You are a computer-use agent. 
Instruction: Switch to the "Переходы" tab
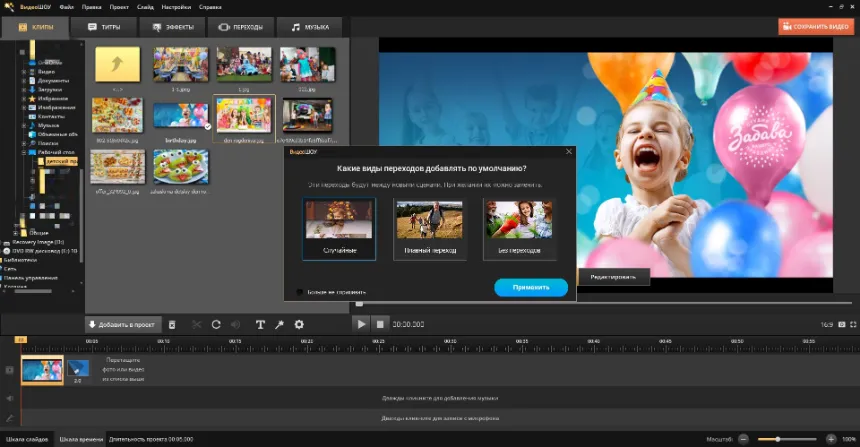(239, 27)
